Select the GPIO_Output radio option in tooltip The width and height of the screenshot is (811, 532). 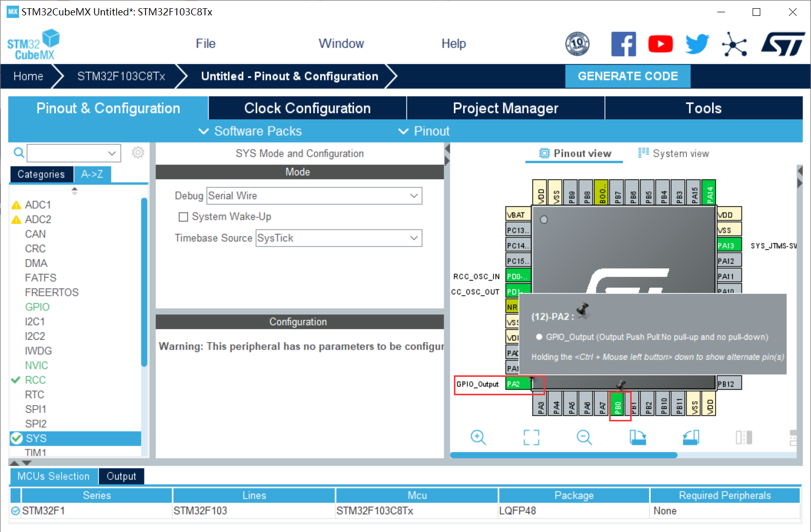[539, 337]
